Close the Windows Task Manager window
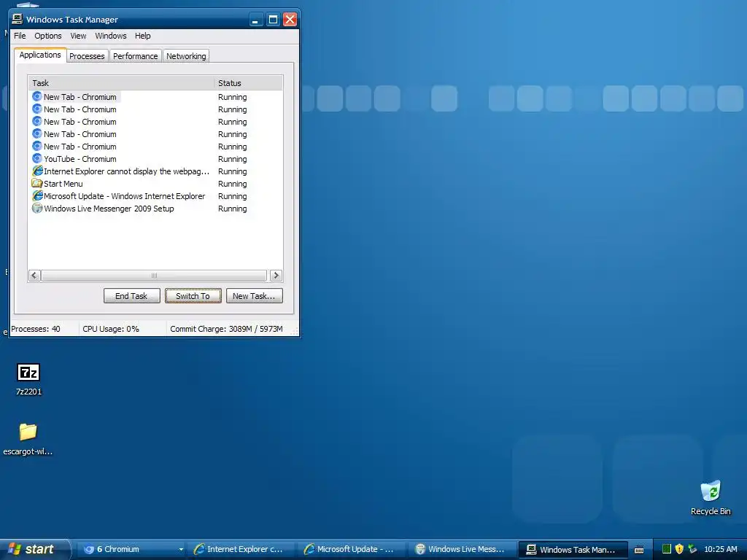This screenshot has width=747, height=560. (290, 20)
